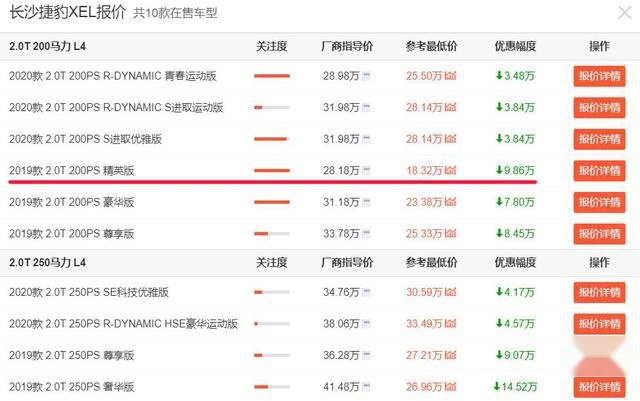Screen dimensions: 640x401
Task: Click 共10款在售车型 subtitle text
Action: [x=175, y=13]
